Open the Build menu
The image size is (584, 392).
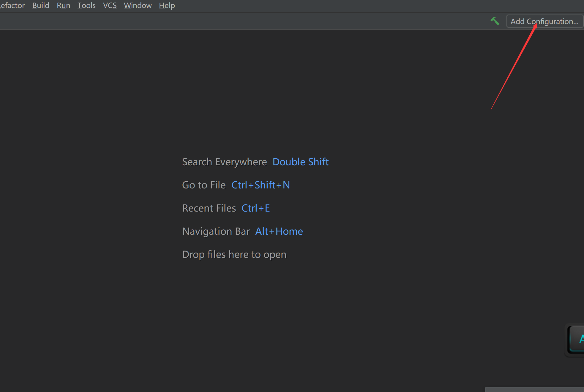click(41, 5)
